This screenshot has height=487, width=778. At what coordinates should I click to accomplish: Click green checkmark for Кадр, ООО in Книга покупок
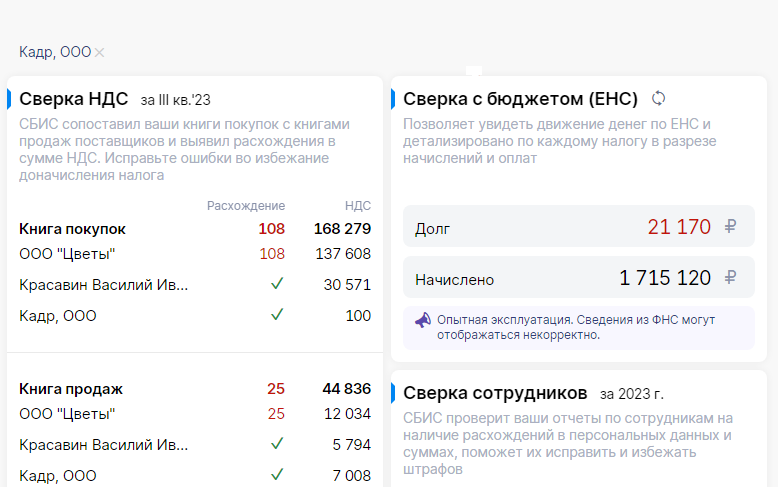pyautogui.click(x=277, y=314)
